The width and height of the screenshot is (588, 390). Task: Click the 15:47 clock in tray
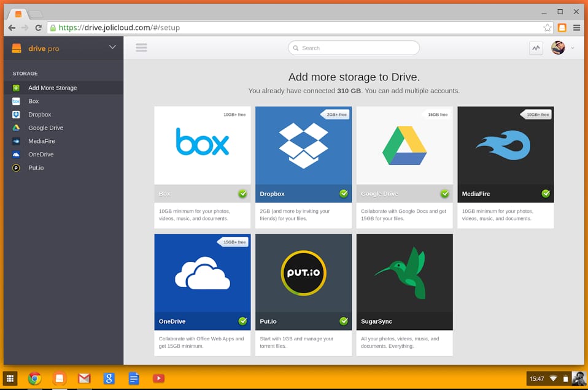coord(536,379)
